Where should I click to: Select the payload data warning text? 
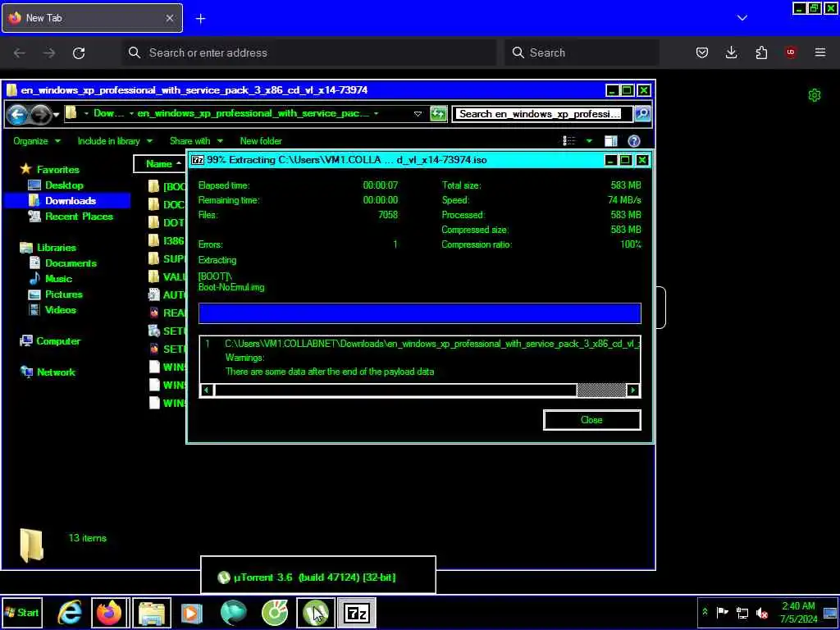pos(330,372)
